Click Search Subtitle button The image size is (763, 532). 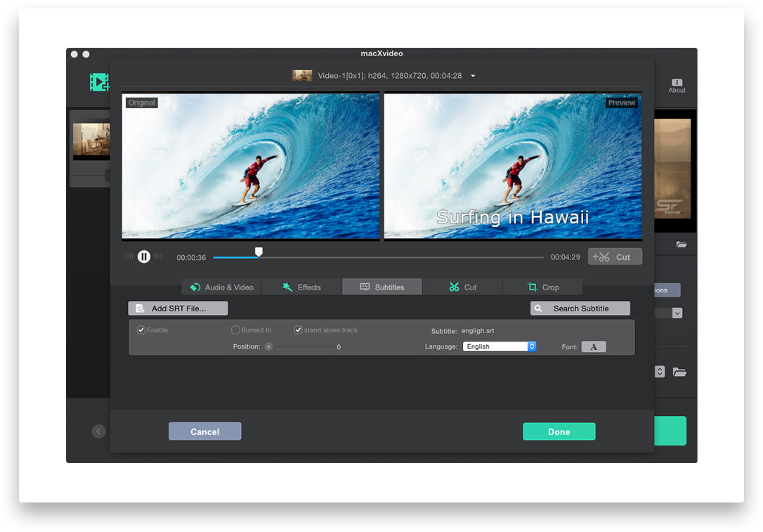point(580,309)
